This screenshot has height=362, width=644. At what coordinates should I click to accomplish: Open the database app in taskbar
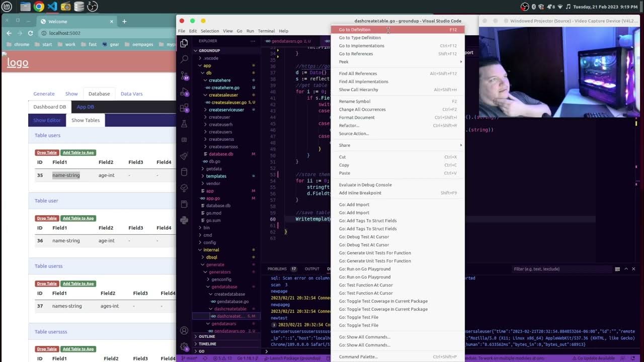point(79,7)
